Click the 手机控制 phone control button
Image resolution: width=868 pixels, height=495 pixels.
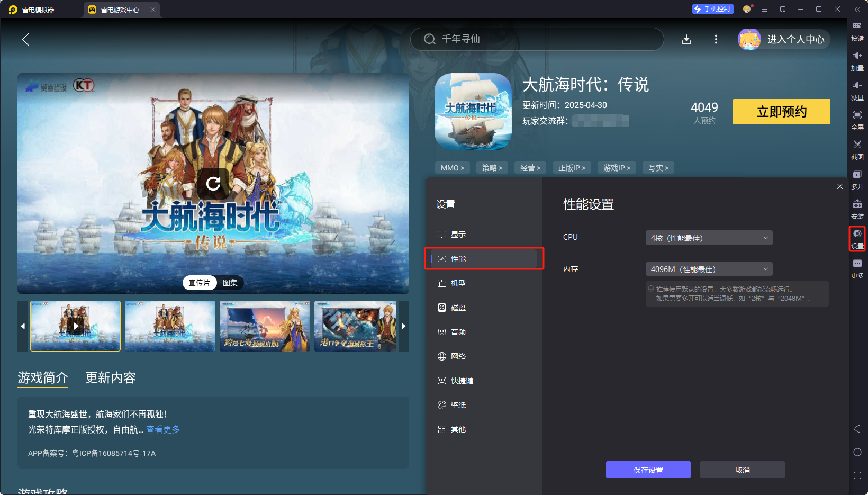[x=712, y=9]
